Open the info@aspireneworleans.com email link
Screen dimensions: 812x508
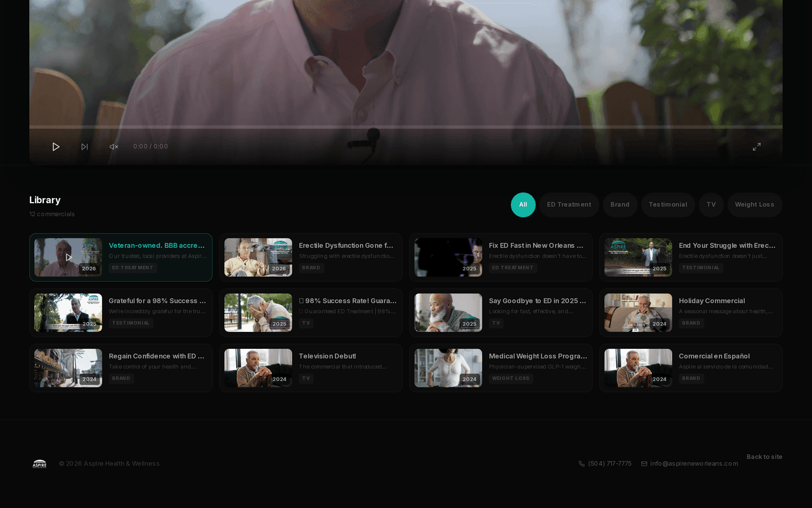(694, 463)
